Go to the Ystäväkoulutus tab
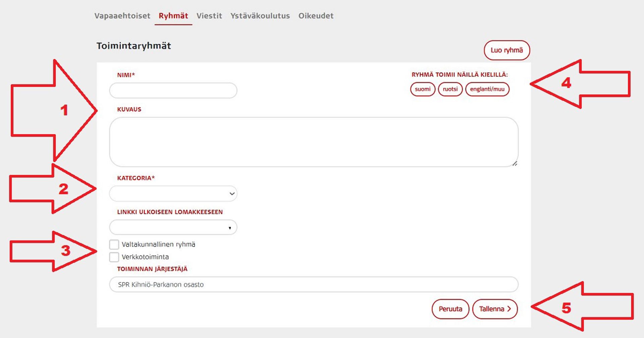 tap(260, 16)
